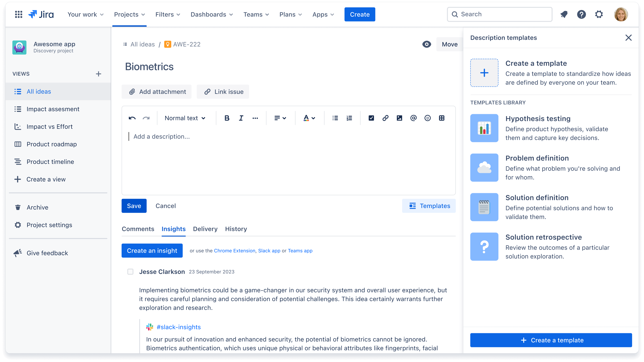
Task: Switch to the History tab
Action: pyautogui.click(x=236, y=228)
